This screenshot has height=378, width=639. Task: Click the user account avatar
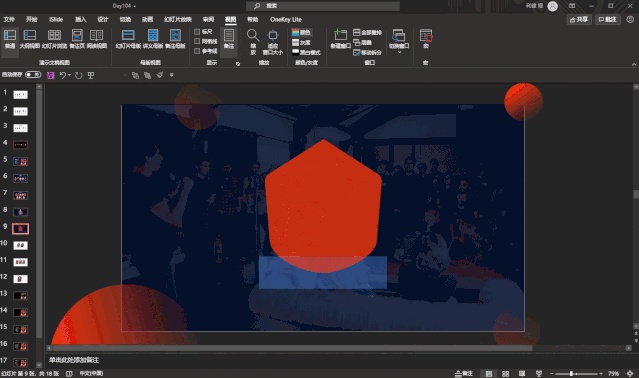coord(553,6)
